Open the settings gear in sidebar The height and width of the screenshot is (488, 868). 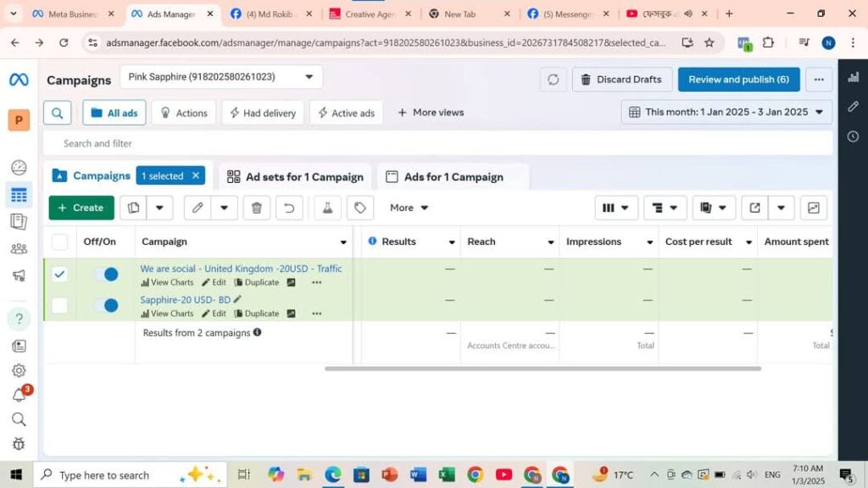click(x=19, y=371)
